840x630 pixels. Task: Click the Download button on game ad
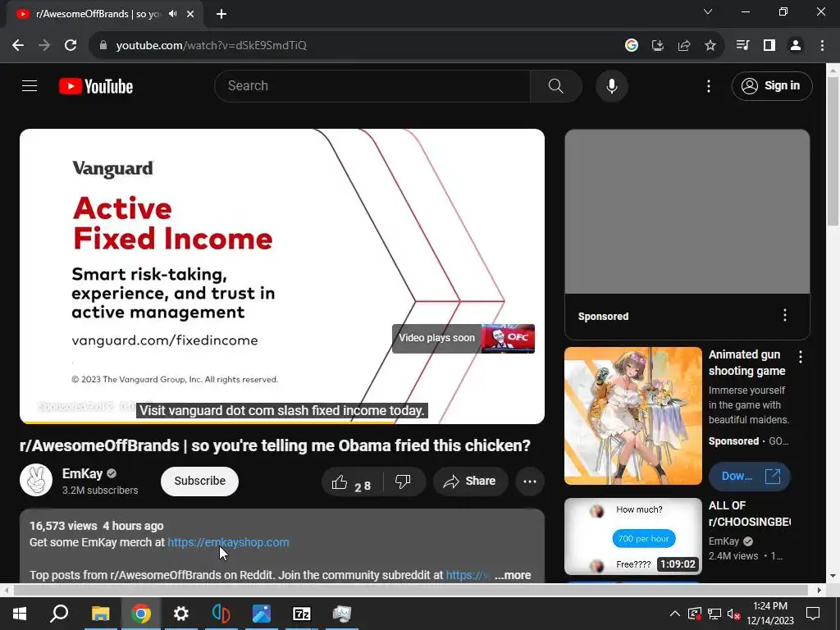pos(749,477)
